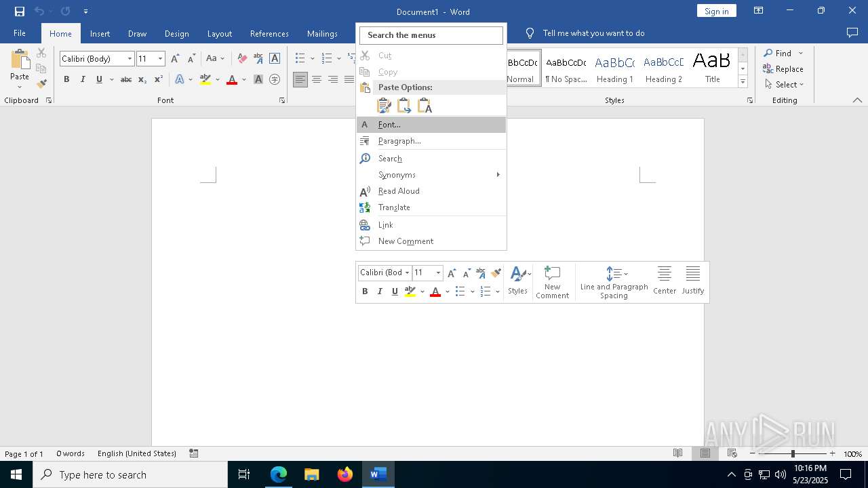The image size is (868, 488).
Task: Apply the Heading 1 style
Action: [x=614, y=68]
